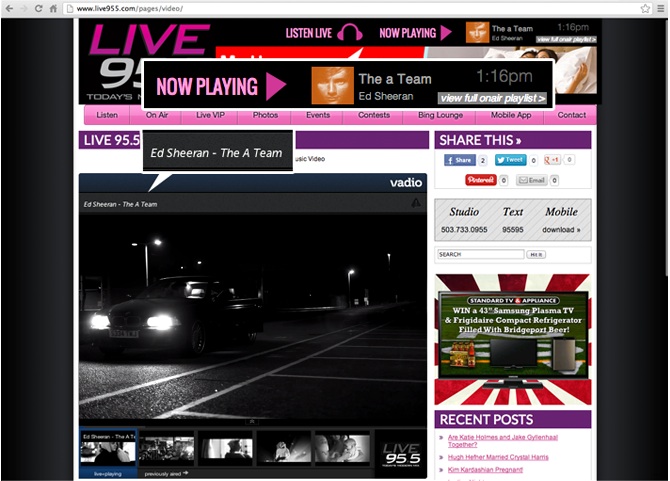Click the Ed Sheeran video frame
Viewport: 670px width, 481px height.
coord(253,316)
